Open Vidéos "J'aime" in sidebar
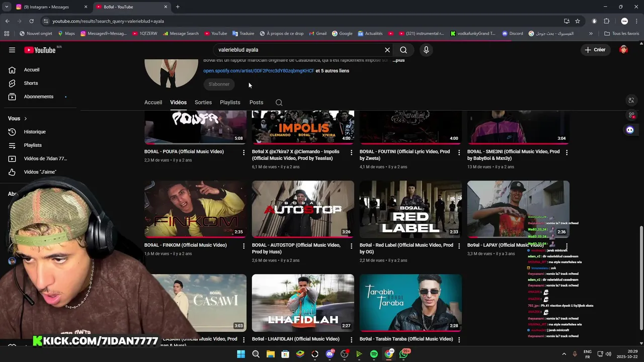This screenshot has height=362, width=644. pos(40,172)
